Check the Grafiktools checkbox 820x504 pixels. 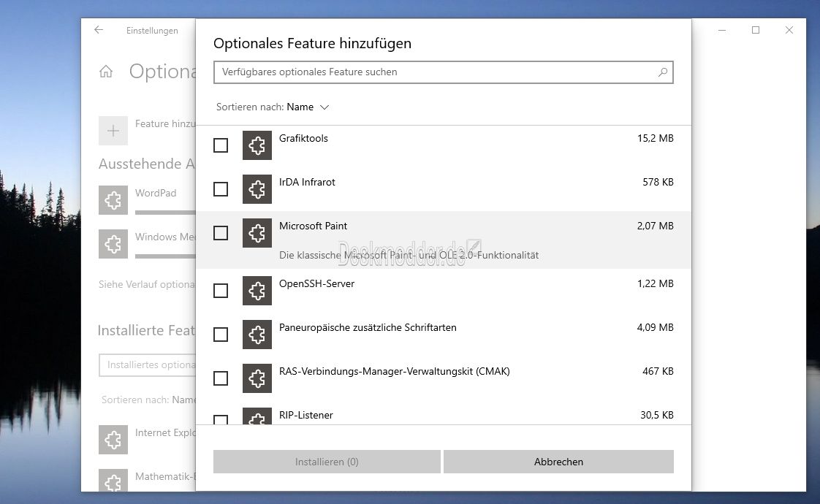(x=221, y=145)
